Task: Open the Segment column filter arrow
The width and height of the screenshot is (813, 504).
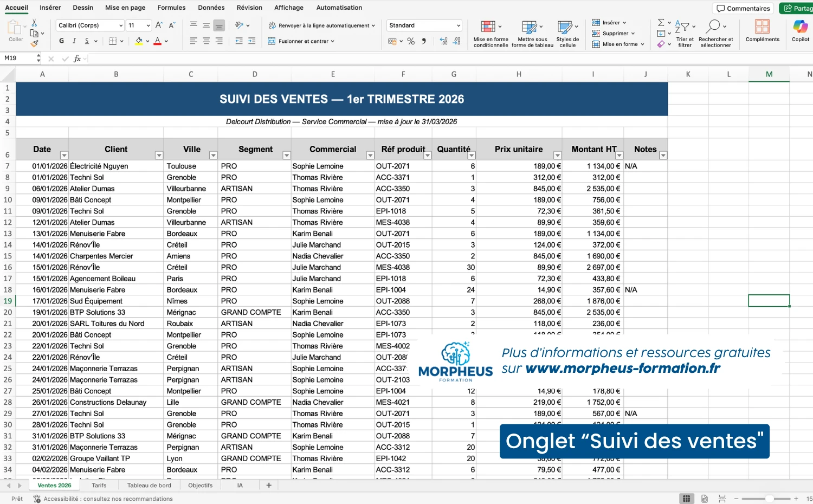Action: point(287,156)
